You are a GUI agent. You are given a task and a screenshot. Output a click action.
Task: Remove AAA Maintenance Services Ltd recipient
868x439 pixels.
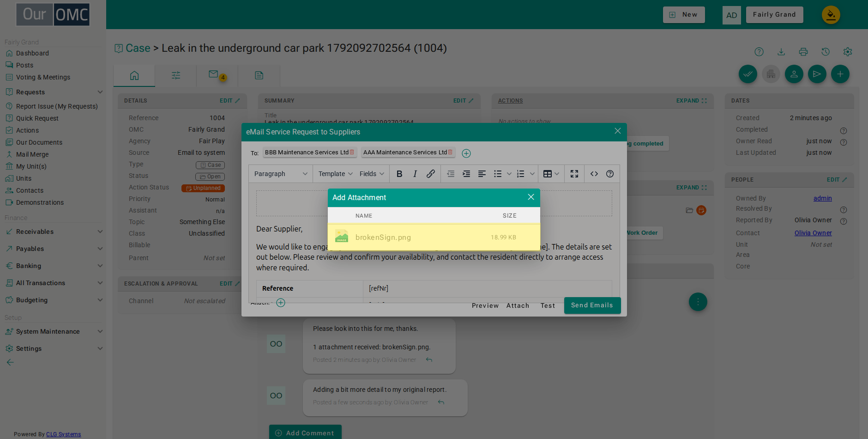coord(450,152)
